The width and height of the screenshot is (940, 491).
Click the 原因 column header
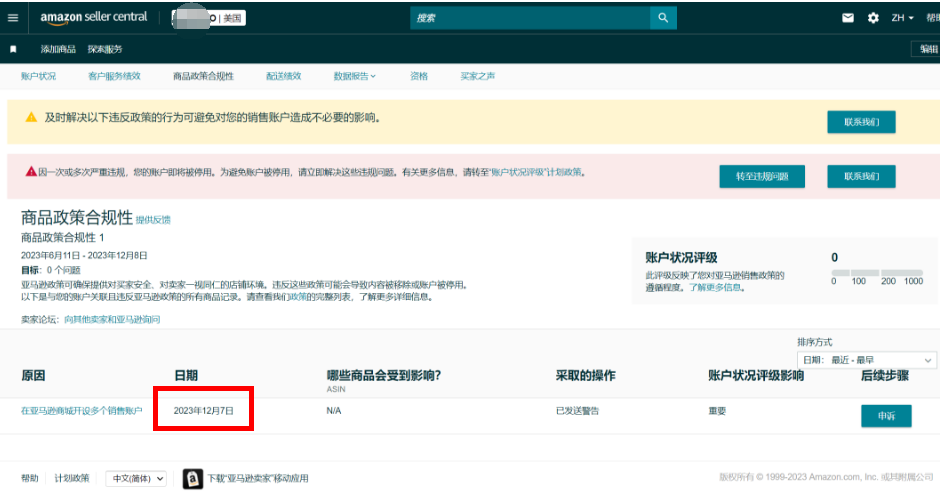click(33, 376)
